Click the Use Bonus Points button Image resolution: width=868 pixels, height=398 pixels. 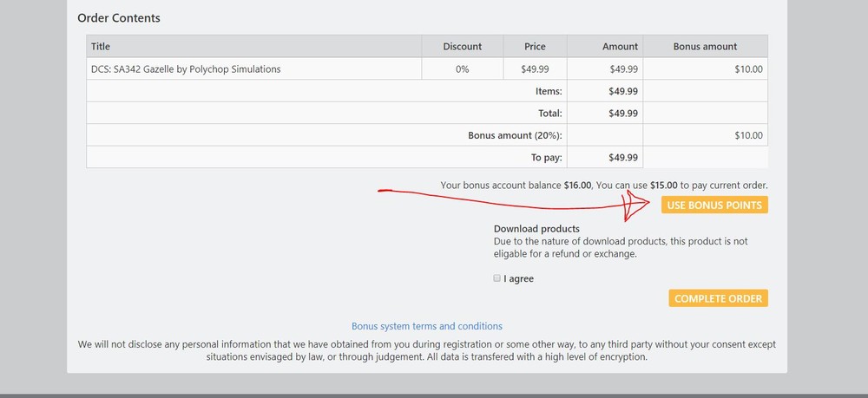[714, 206]
